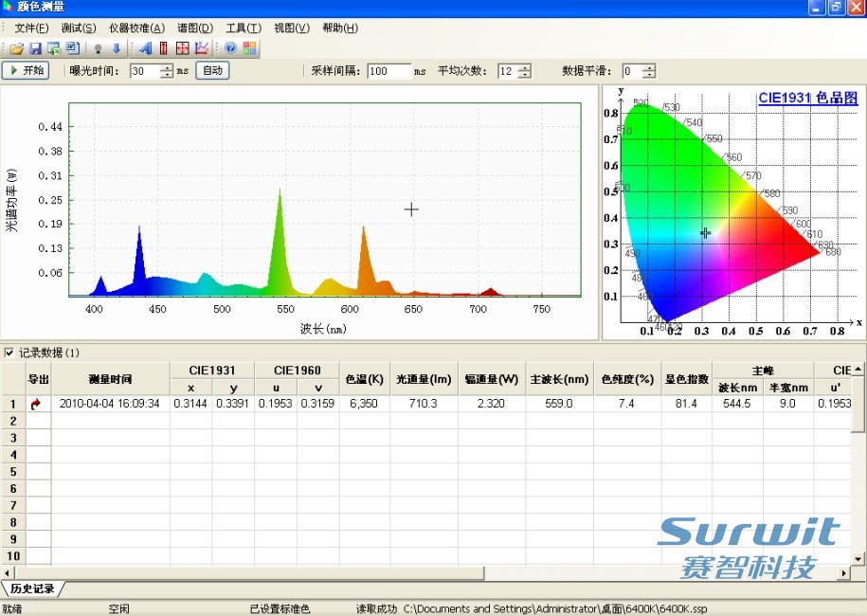
Task: Click the 采样间隔 input field
Action: (388, 71)
